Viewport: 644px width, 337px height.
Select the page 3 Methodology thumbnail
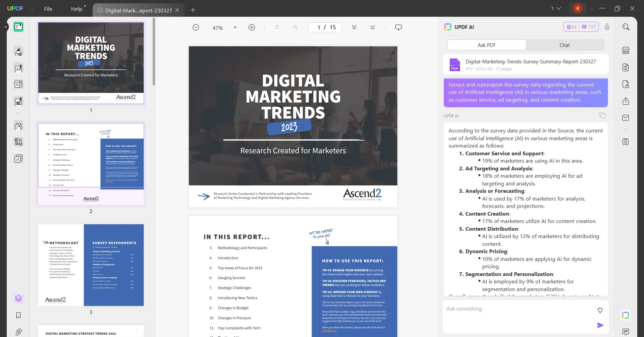tap(91, 265)
